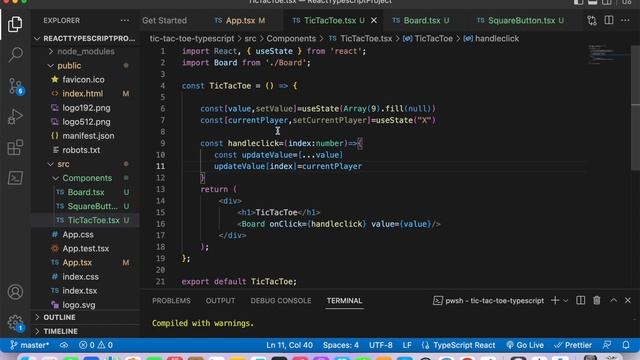
Task: Click the feedback icon in status bar
Action: click(x=607, y=345)
